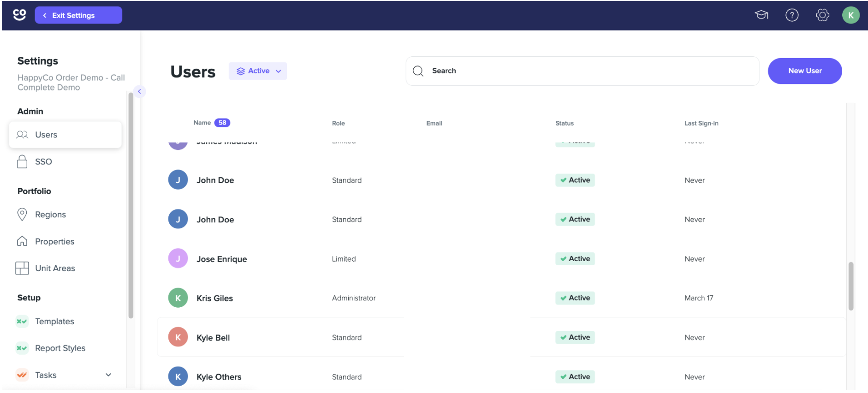Collapse the settings sidebar panel
868x393 pixels.
(x=139, y=91)
